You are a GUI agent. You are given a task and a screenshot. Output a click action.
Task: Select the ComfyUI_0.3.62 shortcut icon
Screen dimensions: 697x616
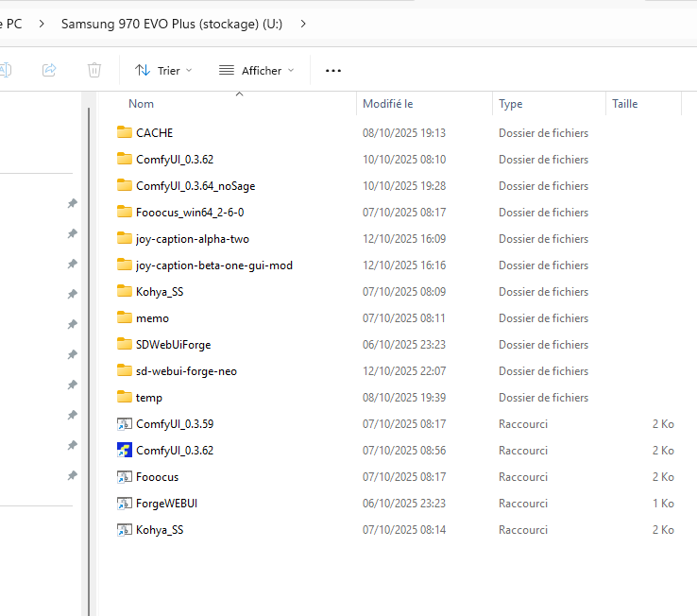pyautogui.click(x=124, y=451)
